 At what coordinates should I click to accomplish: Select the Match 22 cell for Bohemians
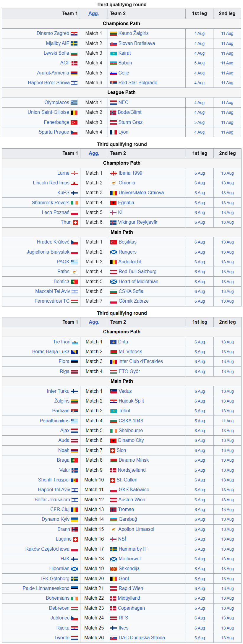[x=94, y=598]
